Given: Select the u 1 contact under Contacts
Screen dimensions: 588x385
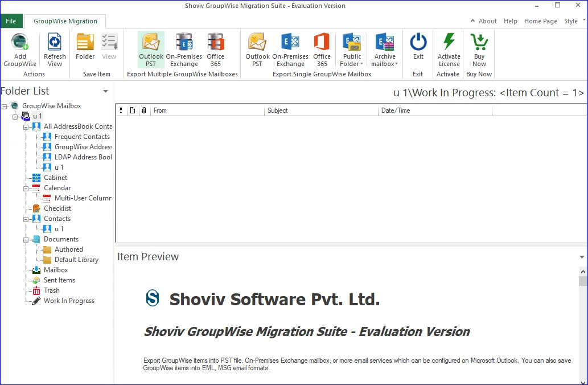Looking at the screenshot, I should (x=59, y=229).
